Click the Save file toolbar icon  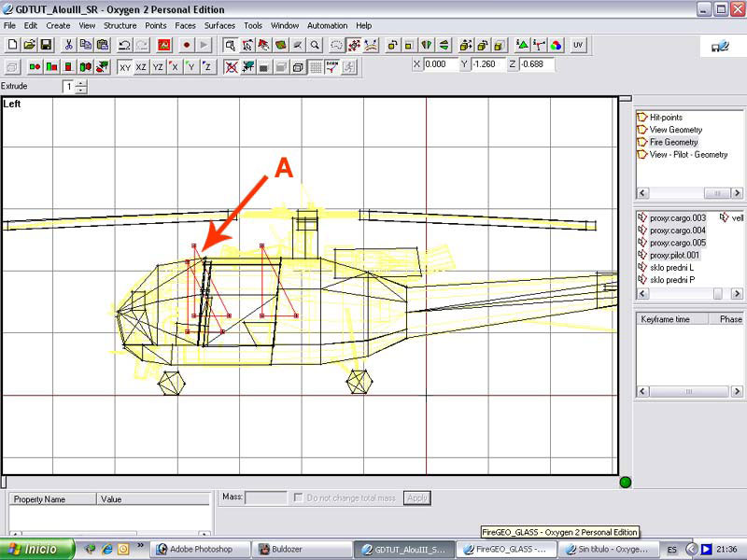[x=46, y=45]
